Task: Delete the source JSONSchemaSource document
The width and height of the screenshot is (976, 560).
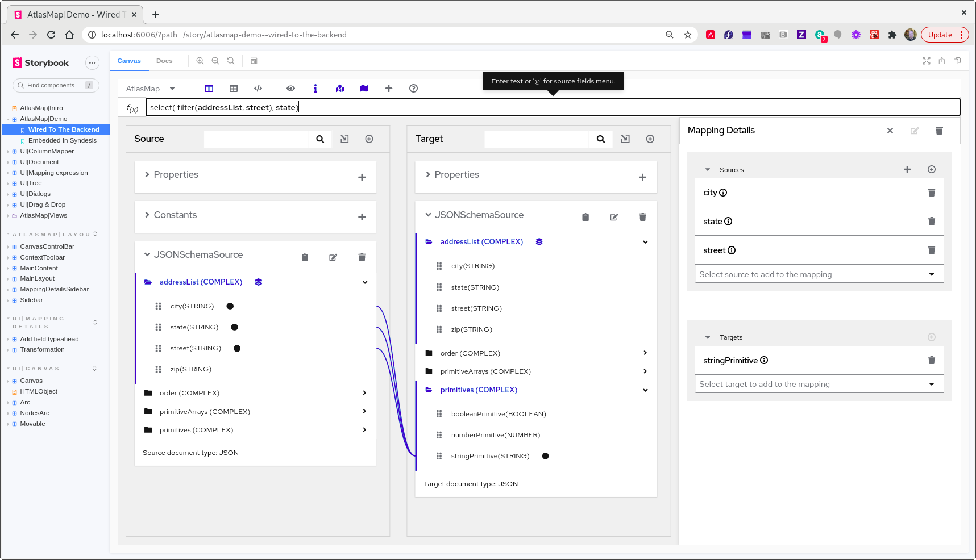Action: click(362, 257)
